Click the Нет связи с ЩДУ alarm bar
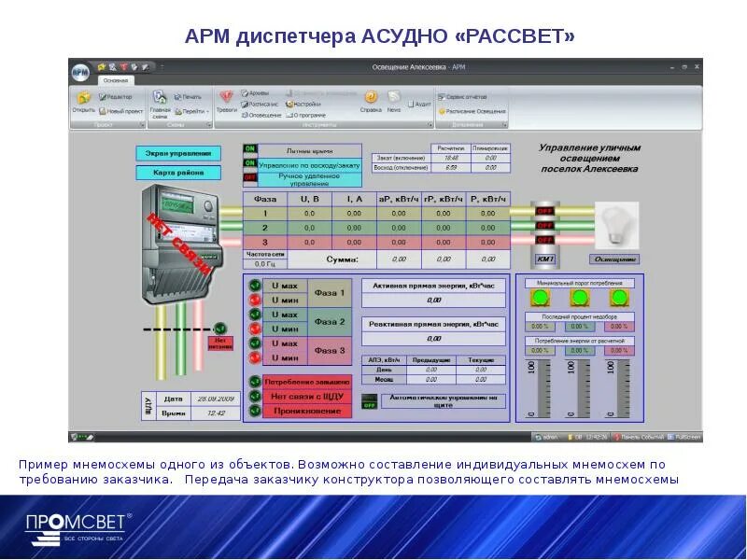Image resolution: width=747 pixels, height=560 pixels. tap(307, 396)
